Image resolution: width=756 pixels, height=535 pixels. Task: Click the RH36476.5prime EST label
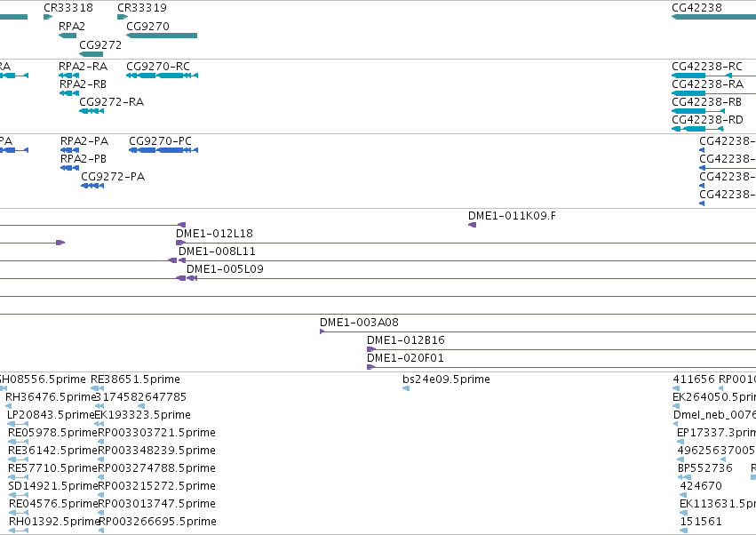tap(51, 397)
